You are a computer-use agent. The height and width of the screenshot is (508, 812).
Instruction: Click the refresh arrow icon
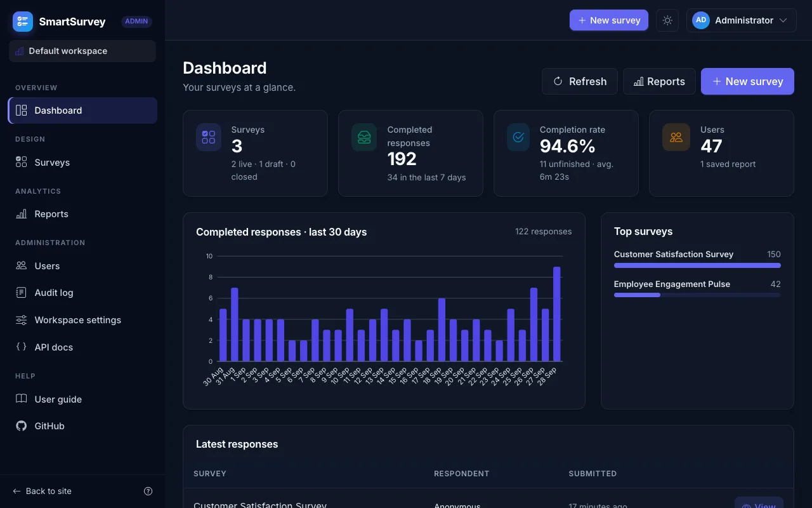[558, 81]
